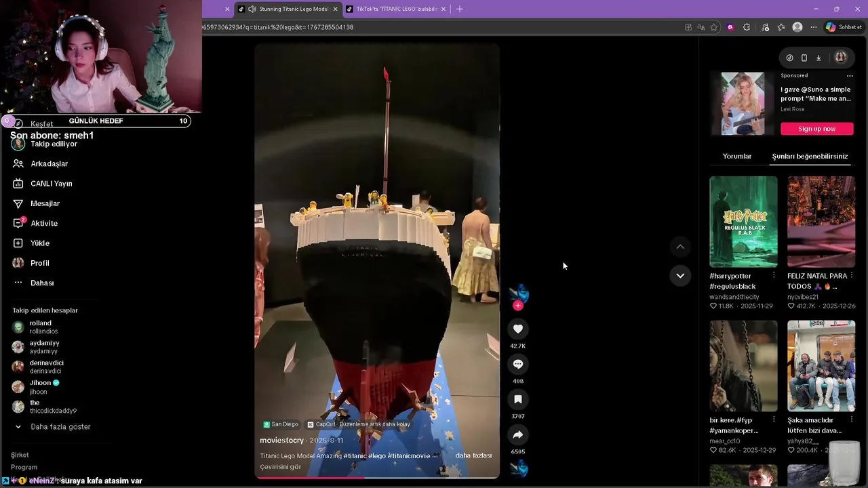Open options for harrypotter video card
Screen dimensions: 868x488
[774, 275]
